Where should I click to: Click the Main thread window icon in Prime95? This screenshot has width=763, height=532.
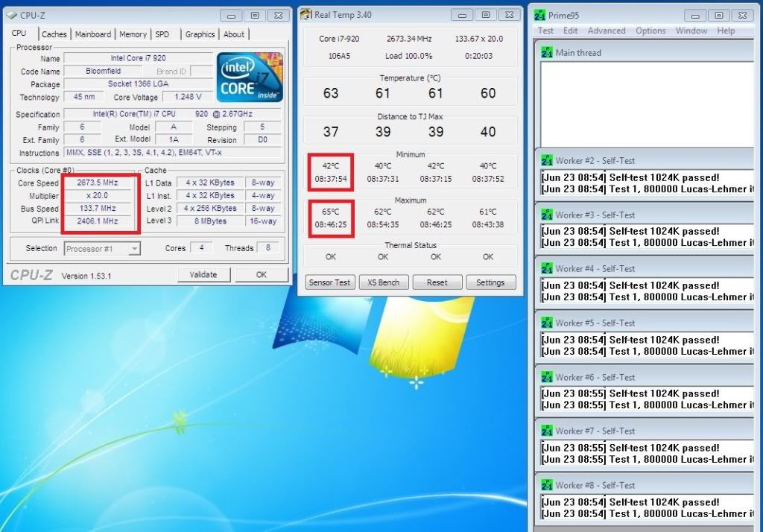pos(546,53)
